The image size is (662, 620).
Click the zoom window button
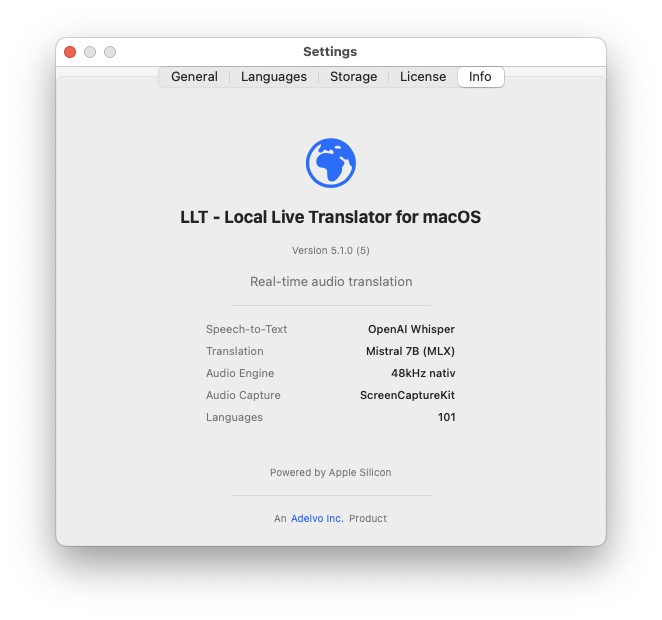[x=110, y=52]
